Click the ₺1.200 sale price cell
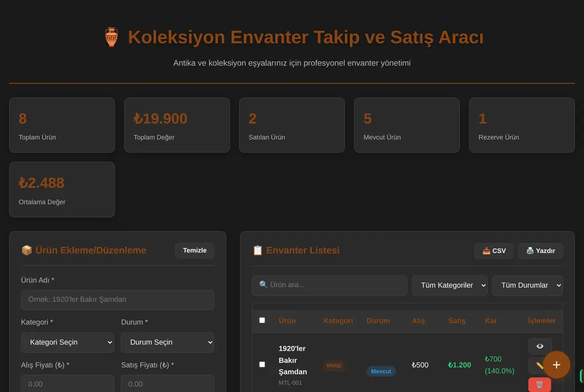584x392 pixels. [x=459, y=365]
